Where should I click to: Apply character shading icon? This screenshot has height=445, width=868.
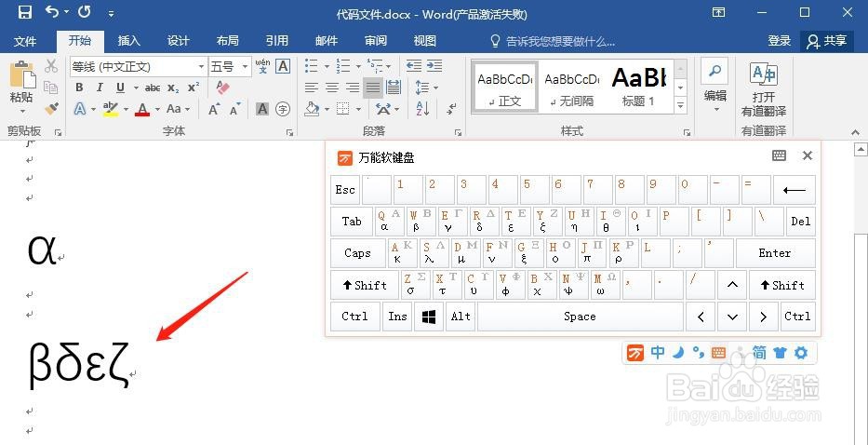coord(262,109)
